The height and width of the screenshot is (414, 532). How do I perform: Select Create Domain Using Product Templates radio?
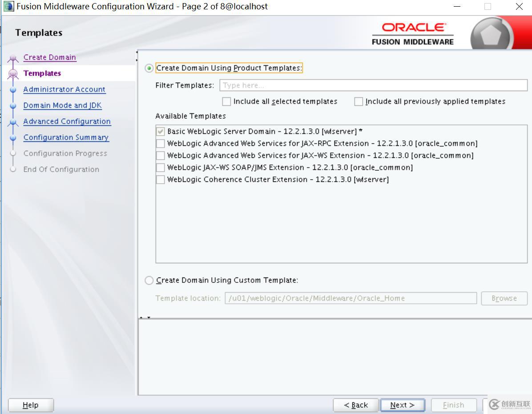[149, 68]
